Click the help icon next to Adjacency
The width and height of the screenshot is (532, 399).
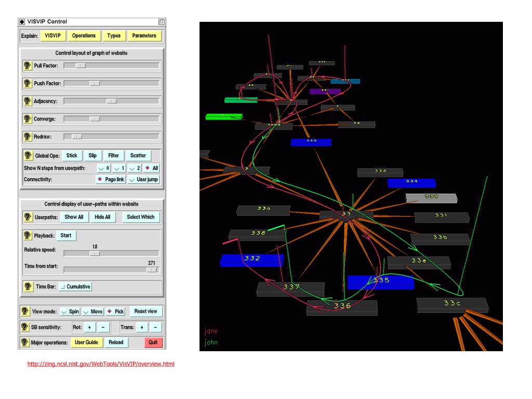point(27,101)
